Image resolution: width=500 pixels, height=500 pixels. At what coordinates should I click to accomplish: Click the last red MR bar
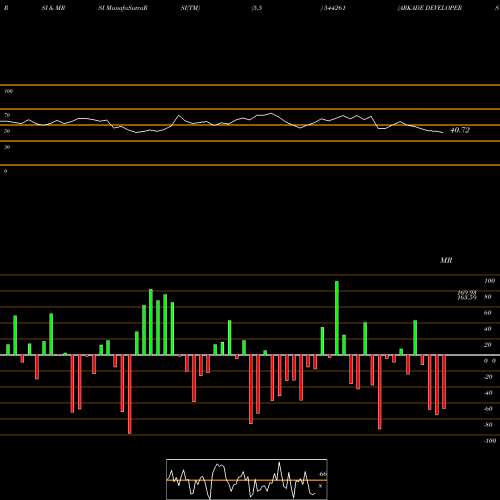444,382
